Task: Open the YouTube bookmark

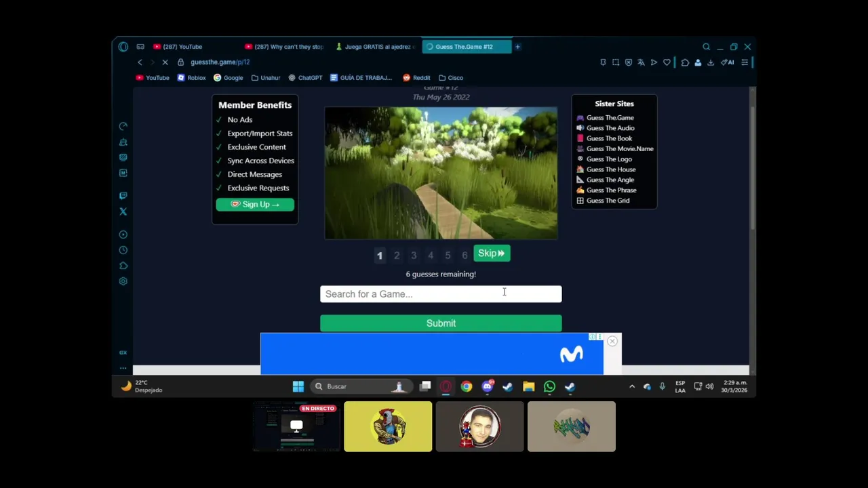Action: (x=153, y=78)
